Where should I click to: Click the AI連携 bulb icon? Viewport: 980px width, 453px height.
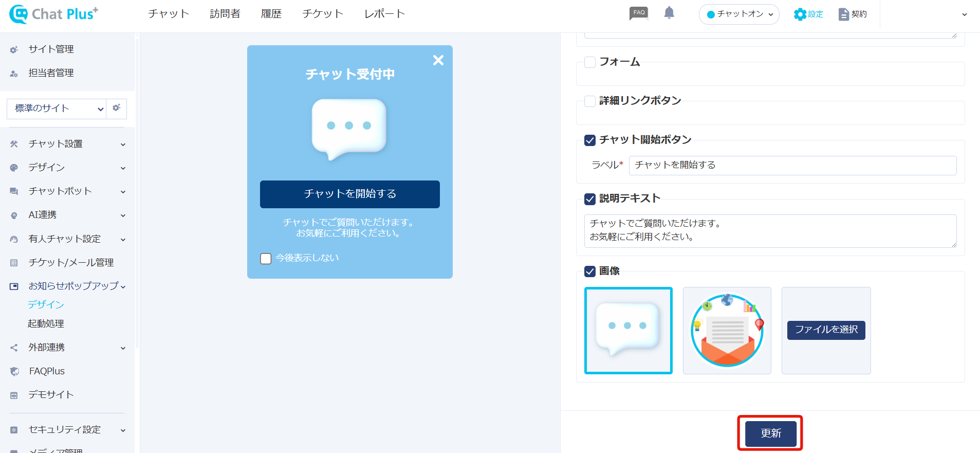pyautogui.click(x=14, y=215)
